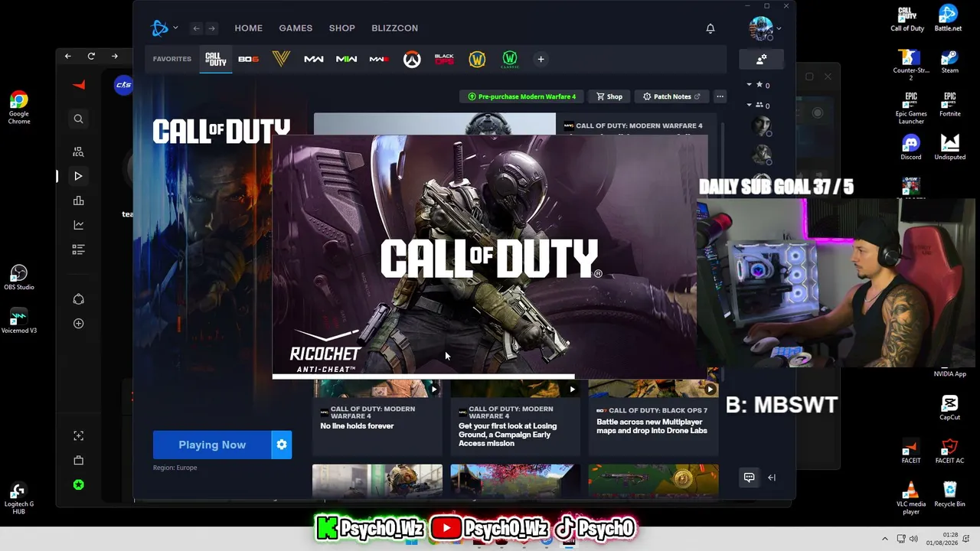Image resolution: width=980 pixels, height=551 pixels.
Task: Open the three-dot more options menu
Action: coord(720,96)
